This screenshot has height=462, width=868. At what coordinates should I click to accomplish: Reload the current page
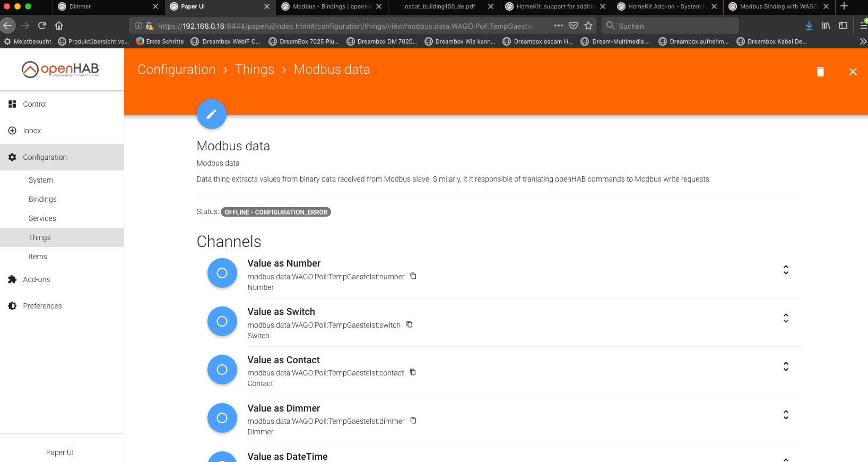pyautogui.click(x=42, y=25)
